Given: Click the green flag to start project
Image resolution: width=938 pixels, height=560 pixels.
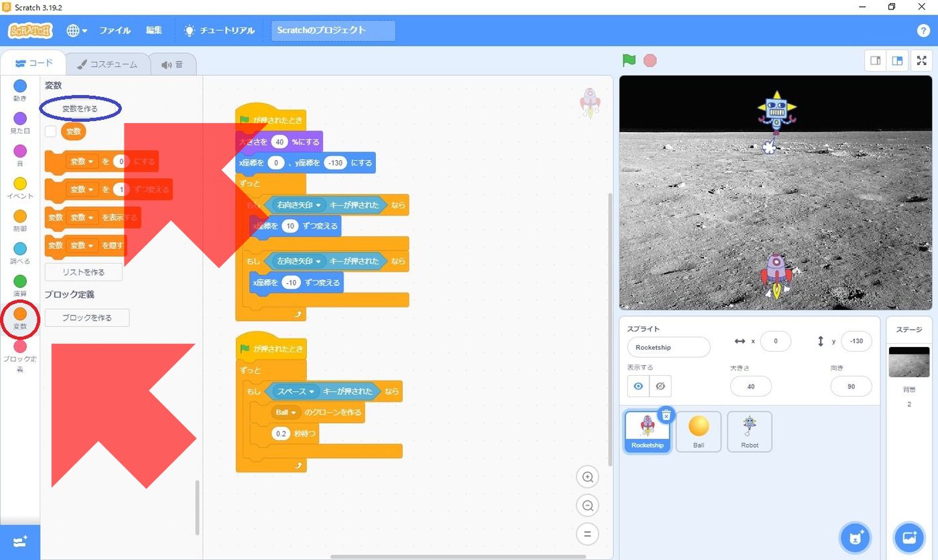Looking at the screenshot, I should pos(628,60).
